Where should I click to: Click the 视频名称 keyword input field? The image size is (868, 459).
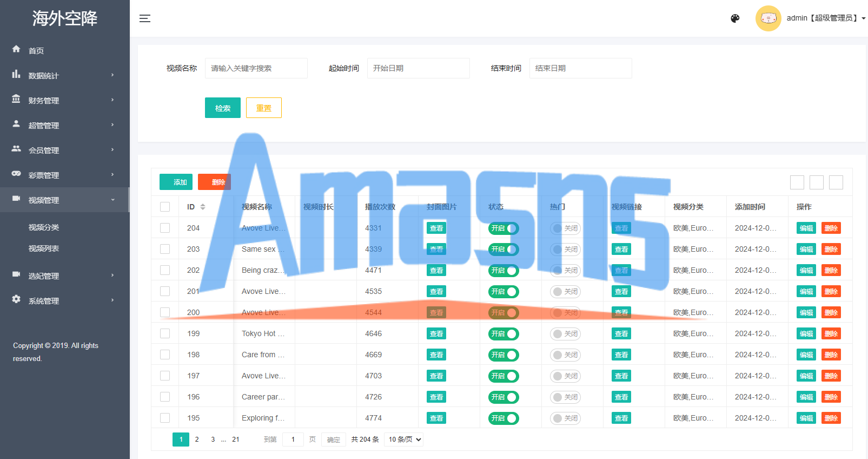[x=256, y=68]
